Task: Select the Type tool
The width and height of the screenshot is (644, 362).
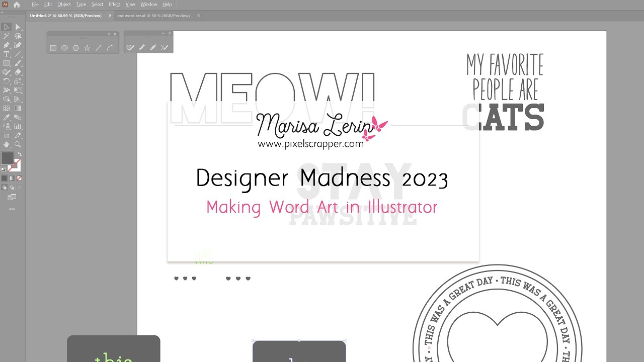Action: click(7, 54)
